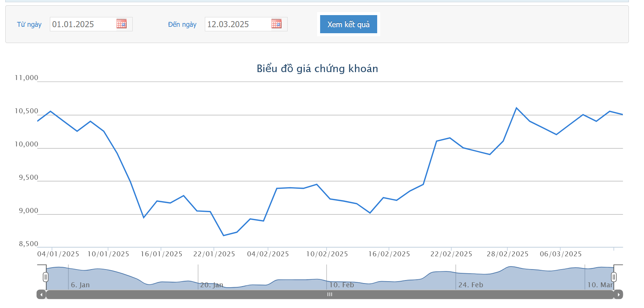Click the scrollbar left arrow under the chart
Screen dimensions: 644x308
click(x=41, y=294)
